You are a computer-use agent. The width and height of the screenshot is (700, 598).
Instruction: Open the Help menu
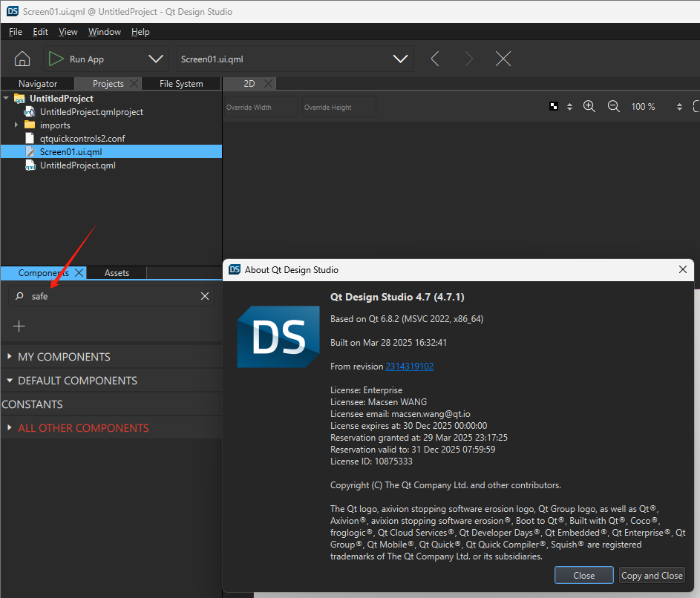pos(140,32)
